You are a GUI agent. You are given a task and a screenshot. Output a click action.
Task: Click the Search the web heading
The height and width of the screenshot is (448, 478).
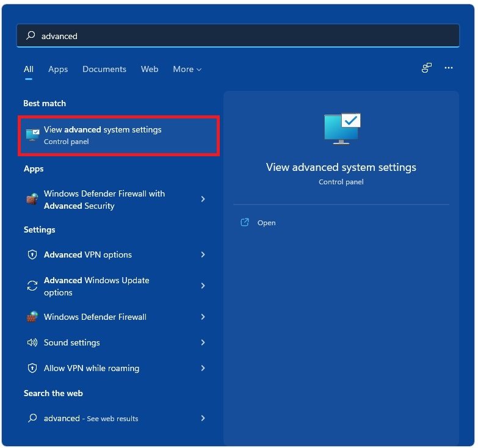click(53, 393)
